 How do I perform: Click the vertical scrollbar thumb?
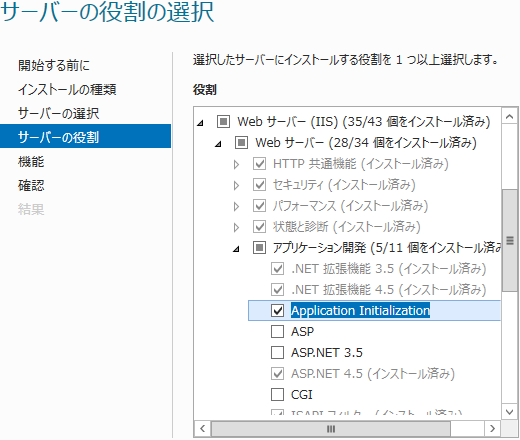point(509,240)
